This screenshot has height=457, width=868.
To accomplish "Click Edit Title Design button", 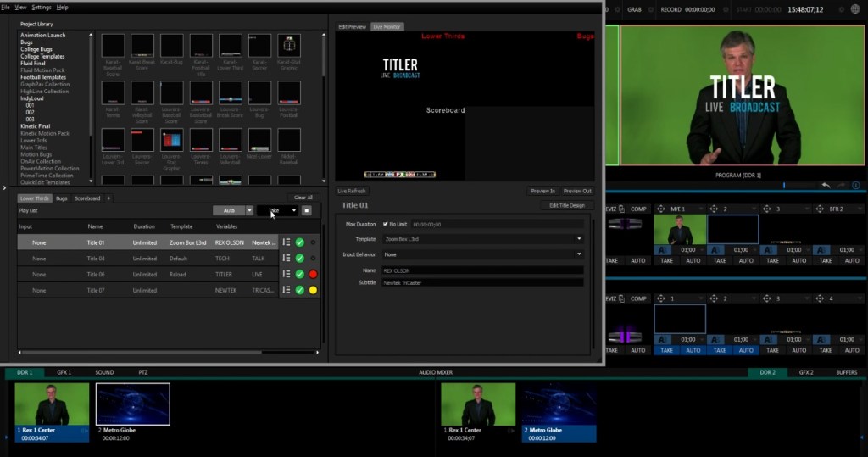I will click(x=567, y=205).
